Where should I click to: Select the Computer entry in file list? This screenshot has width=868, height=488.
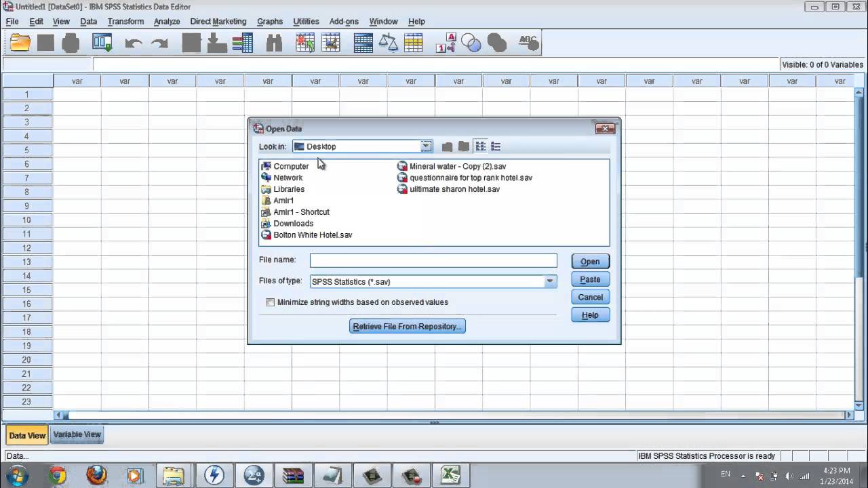pyautogui.click(x=285, y=166)
